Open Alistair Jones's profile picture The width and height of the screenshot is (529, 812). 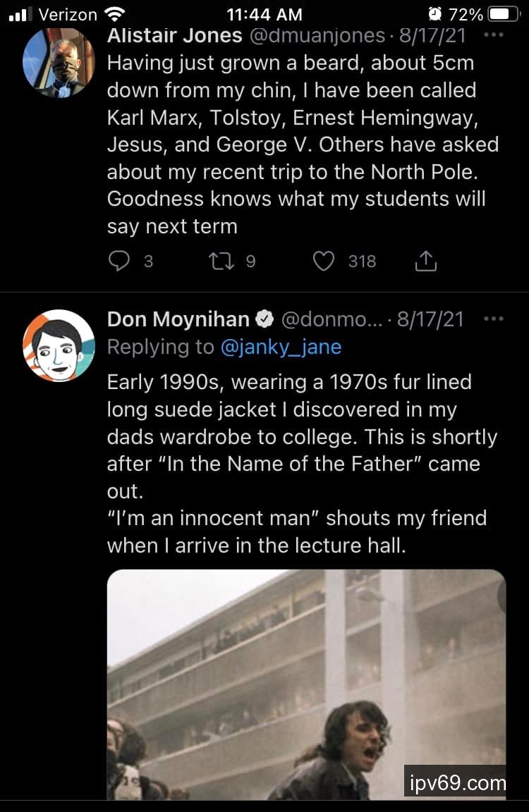59,62
